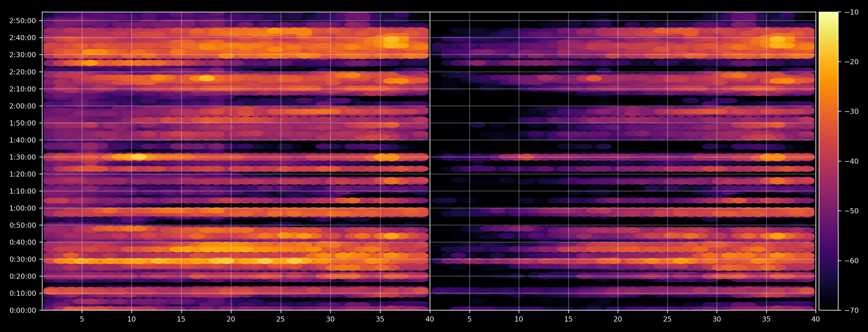Click the 0:20:00 time axis label
This screenshot has height=332, width=868.
[23, 276]
